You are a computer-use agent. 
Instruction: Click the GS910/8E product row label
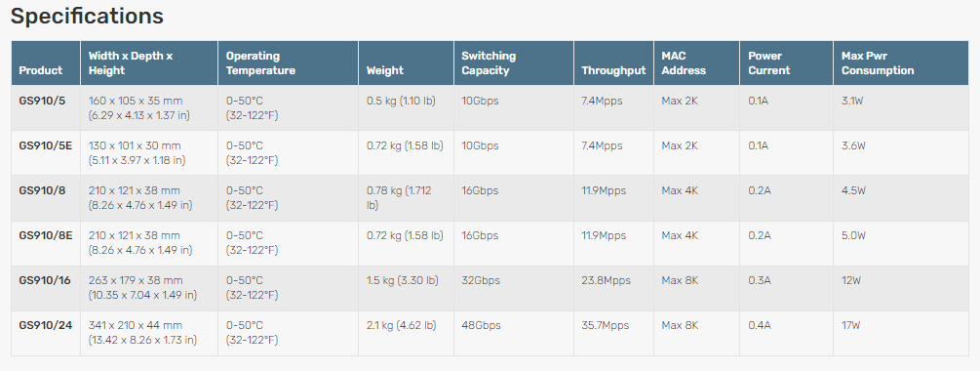click(46, 236)
